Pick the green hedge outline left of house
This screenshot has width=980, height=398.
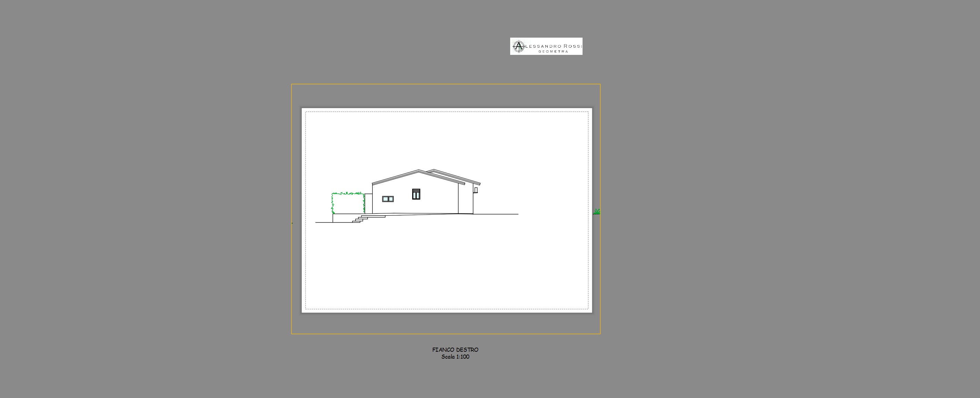[347, 194]
